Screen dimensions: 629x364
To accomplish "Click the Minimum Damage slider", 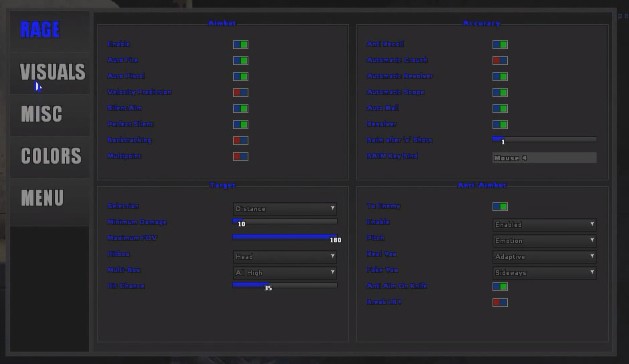I will 285,221.
